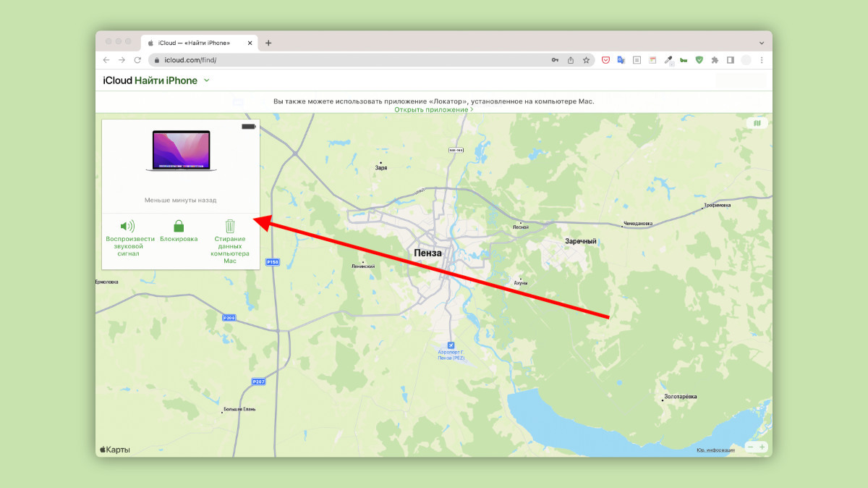The height and width of the screenshot is (488, 868).
Task: Click the Erase Mac trash icon
Action: [230, 226]
